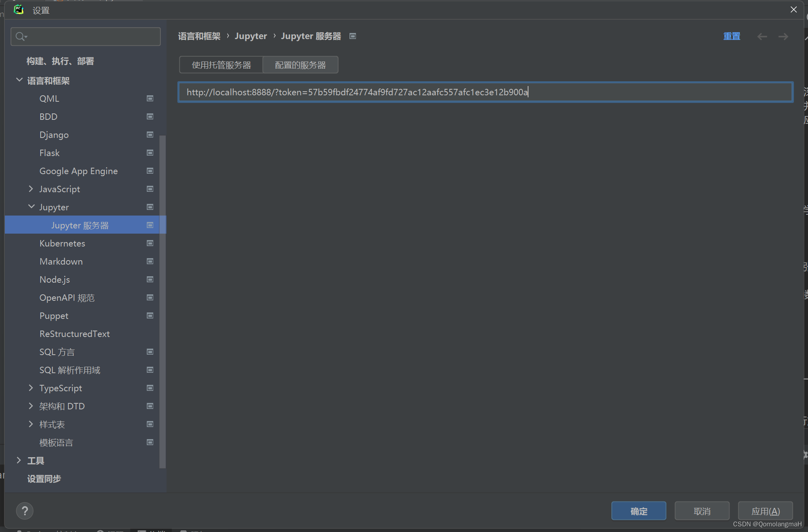Expand the TypeScript settings node
Image resolution: width=808 pixels, height=532 pixels.
pos(31,388)
